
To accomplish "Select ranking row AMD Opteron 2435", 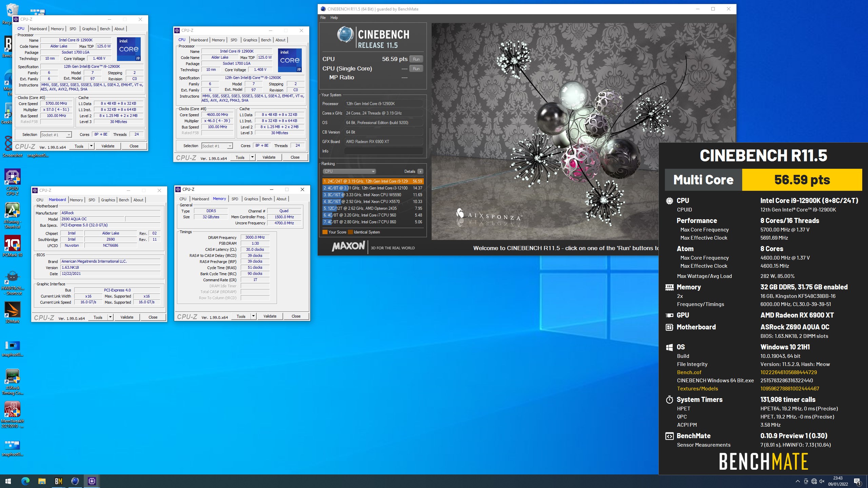I will 373,208.
